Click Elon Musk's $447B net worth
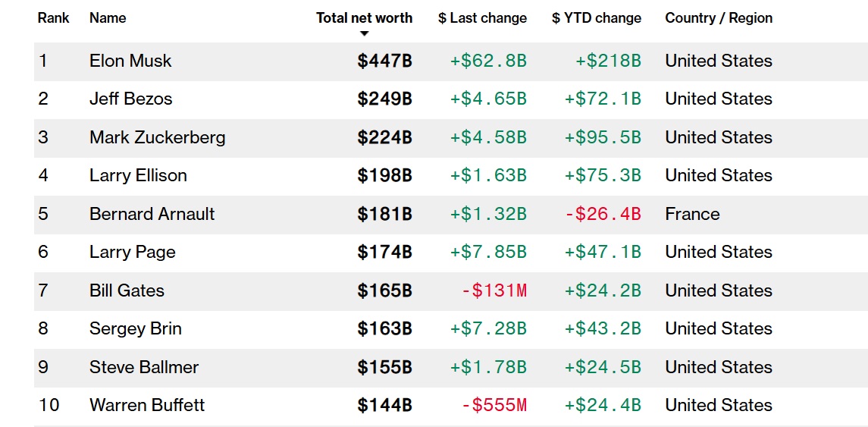The width and height of the screenshot is (868, 427). (385, 61)
